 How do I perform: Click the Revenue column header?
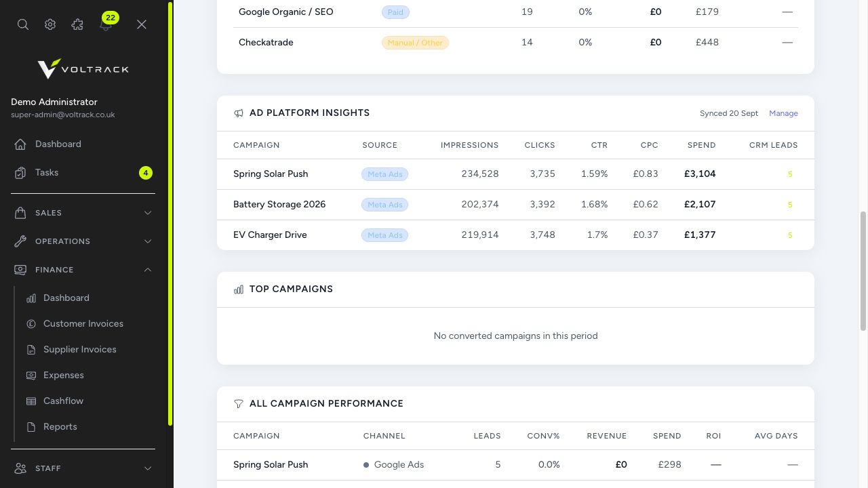pos(607,436)
